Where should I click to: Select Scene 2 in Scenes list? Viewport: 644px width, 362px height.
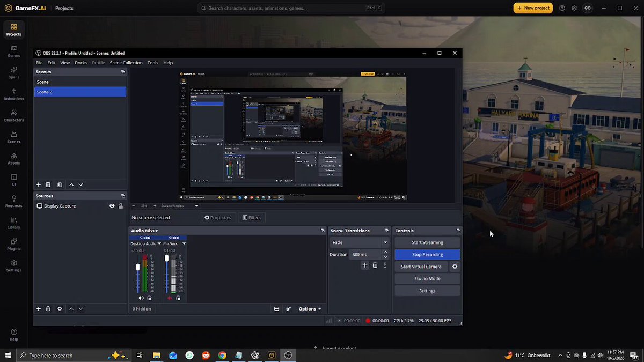click(80, 92)
